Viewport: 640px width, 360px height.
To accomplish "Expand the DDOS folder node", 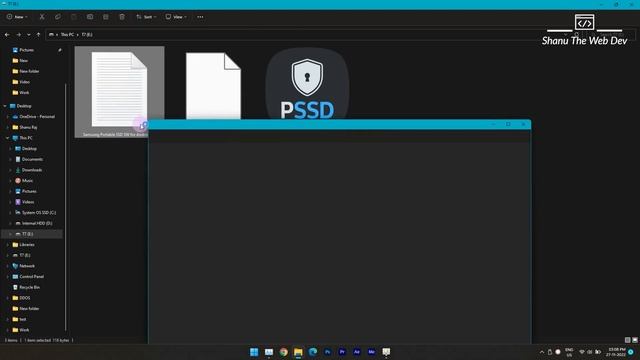I will [x=7, y=298].
